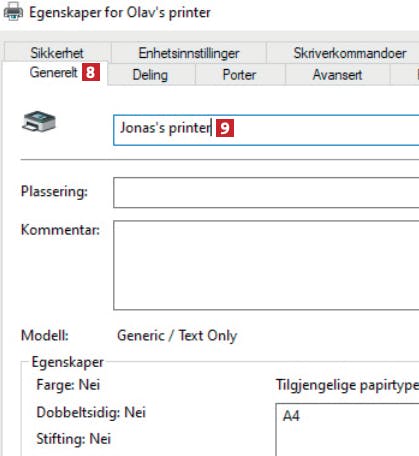This screenshot has height=456, width=419.
Task: Open the Enhetsinnstillinger tab
Action: [189, 53]
